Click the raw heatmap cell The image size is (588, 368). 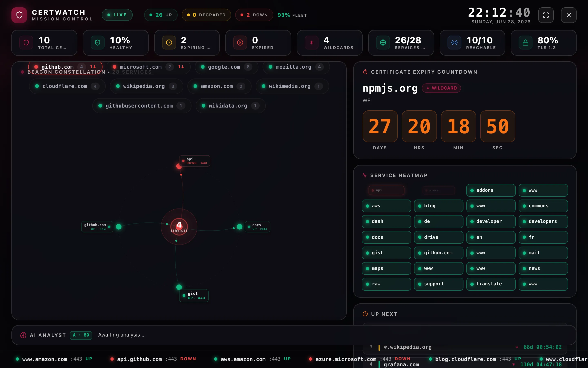coord(386,284)
